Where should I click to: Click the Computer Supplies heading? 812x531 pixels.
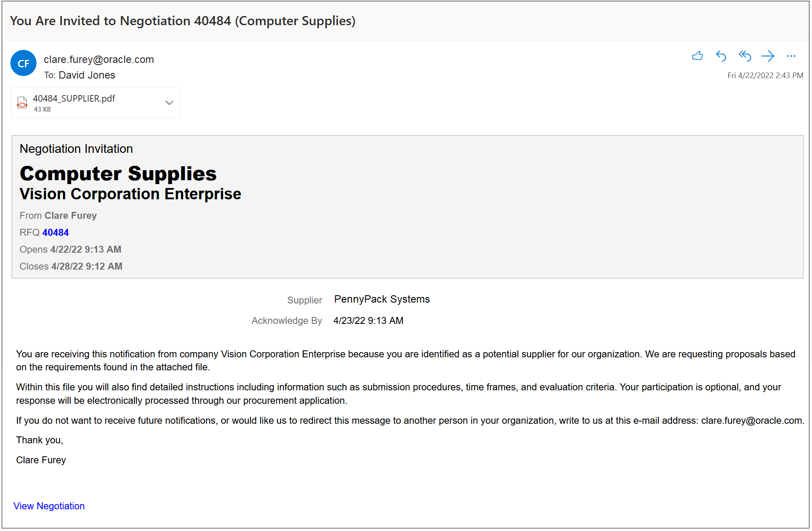pos(118,174)
